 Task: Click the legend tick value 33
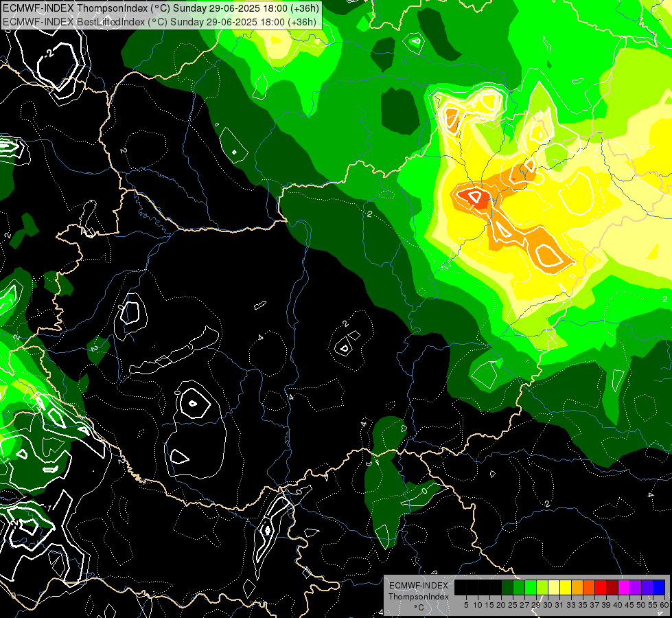tap(571, 605)
